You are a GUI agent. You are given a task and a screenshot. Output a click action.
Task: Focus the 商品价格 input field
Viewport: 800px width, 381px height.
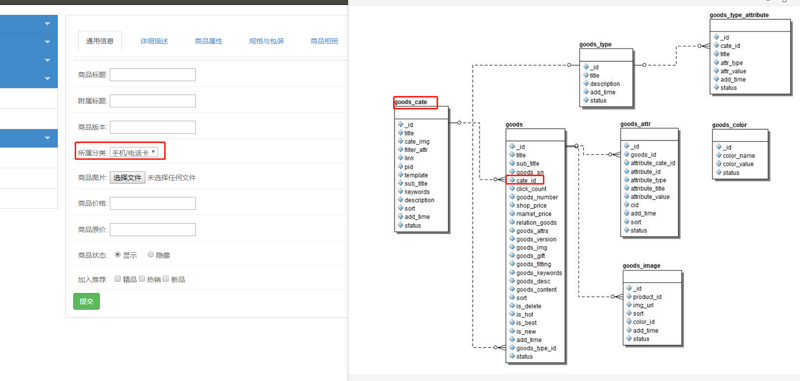(153, 204)
